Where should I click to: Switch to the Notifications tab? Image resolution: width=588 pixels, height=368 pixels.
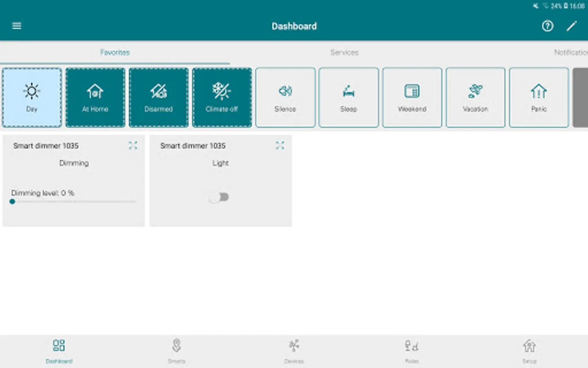click(571, 52)
